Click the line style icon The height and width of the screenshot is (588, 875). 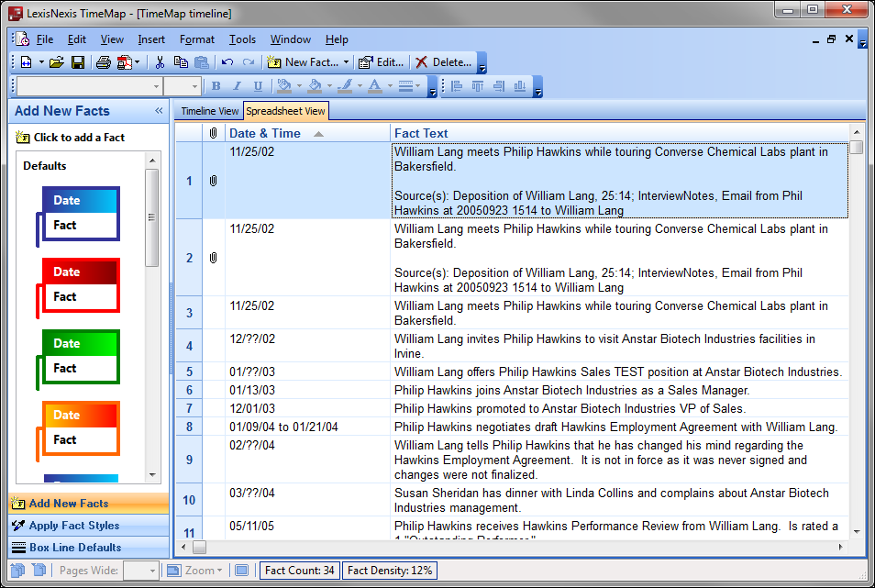click(405, 86)
